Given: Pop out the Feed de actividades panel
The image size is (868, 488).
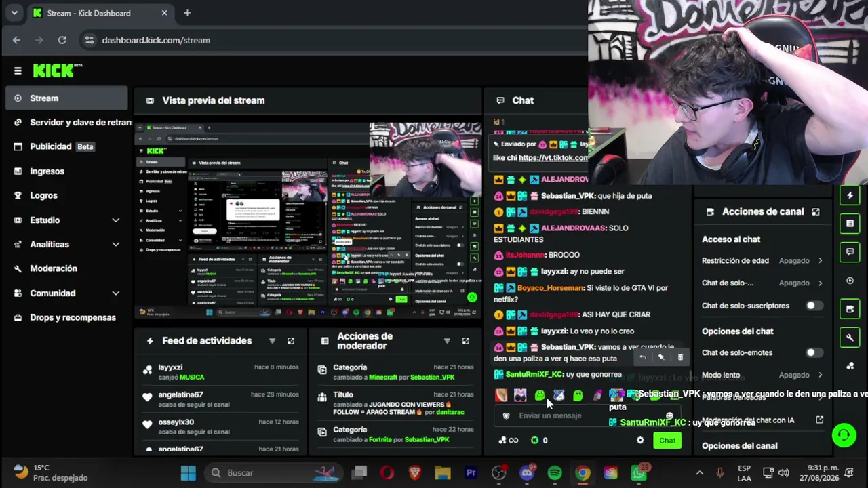Looking at the screenshot, I should tap(291, 341).
